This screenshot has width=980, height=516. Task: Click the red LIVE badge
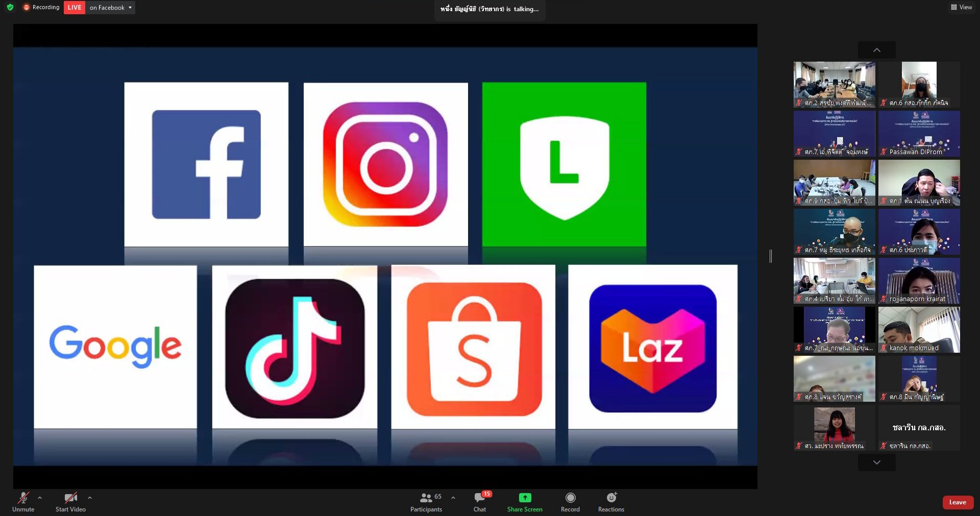tap(75, 7)
